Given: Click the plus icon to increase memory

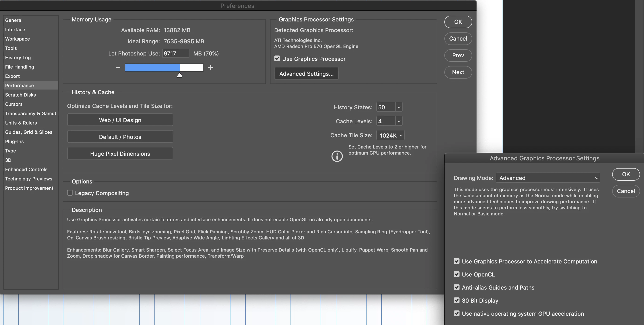Looking at the screenshot, I should [210, 68].
